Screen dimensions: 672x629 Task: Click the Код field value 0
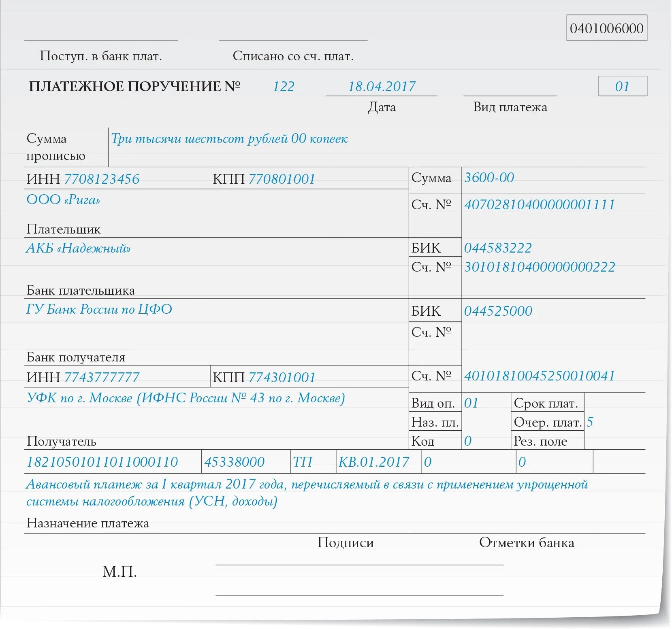pyautogui.click(x=468, y=441)
